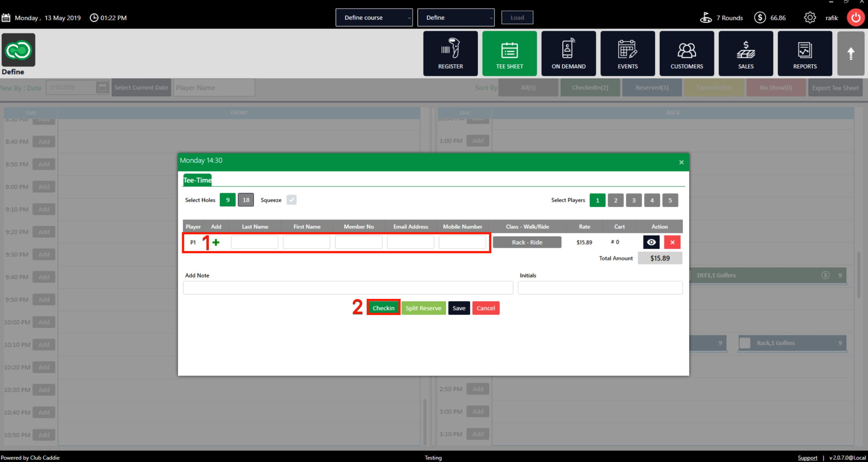
Task: Click the eye view icon for P1
Action: [651, 242]
